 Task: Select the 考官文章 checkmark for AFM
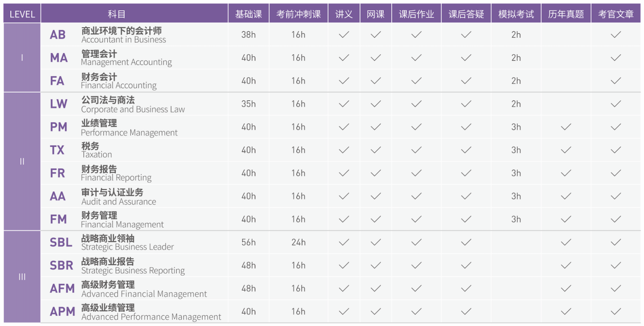(615, 288)
